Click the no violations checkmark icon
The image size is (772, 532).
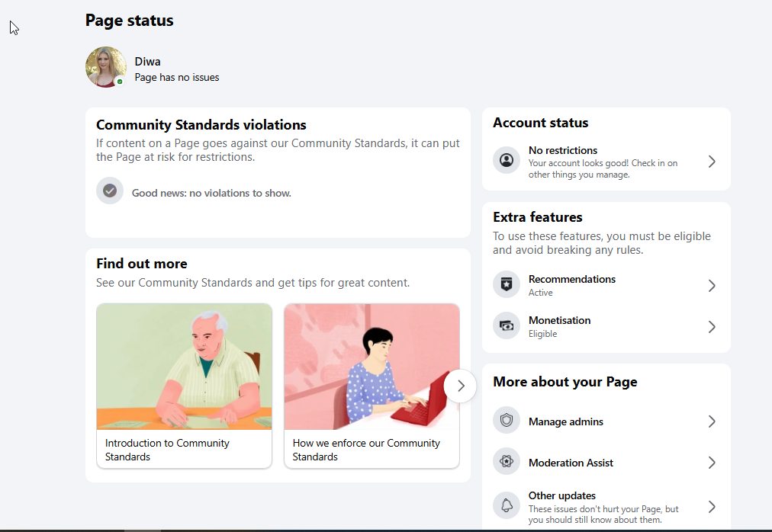(x=110, y=191)
